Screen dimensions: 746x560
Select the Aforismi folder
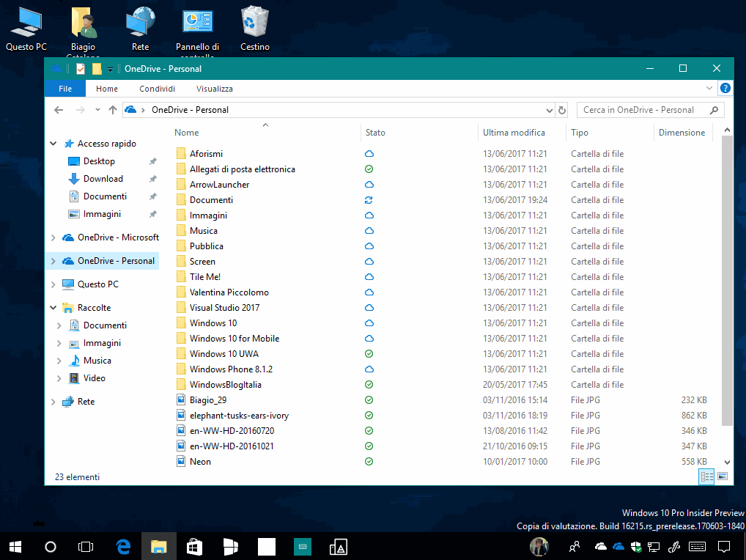[206, 154]
